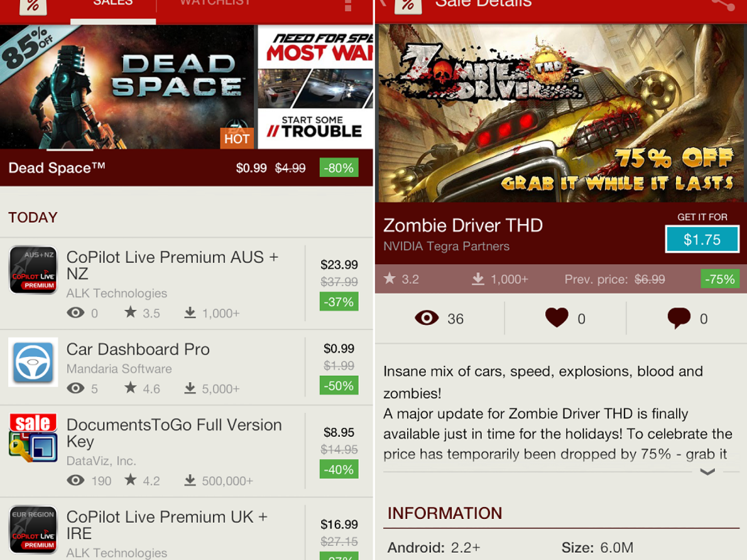This screenshot has height=560, width=747.
Task: Tap the downloads icon for DocumentsToGo
Action: click(x=190, y=480)
